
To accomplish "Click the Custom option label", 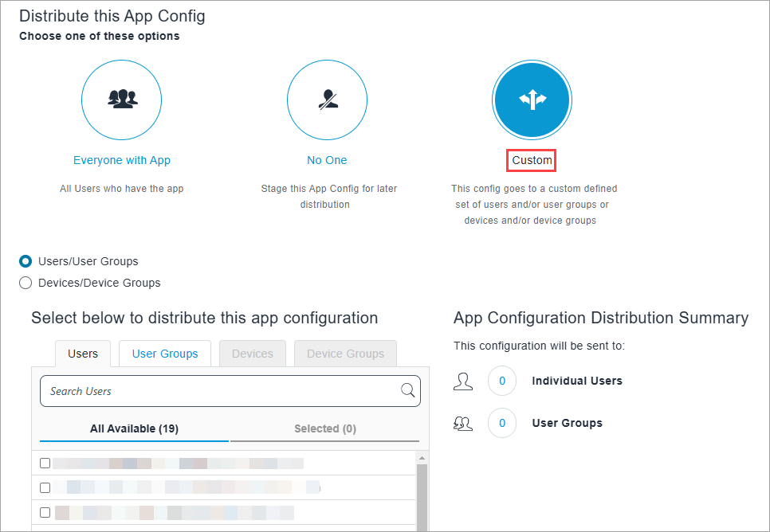I will coord(531,160).
